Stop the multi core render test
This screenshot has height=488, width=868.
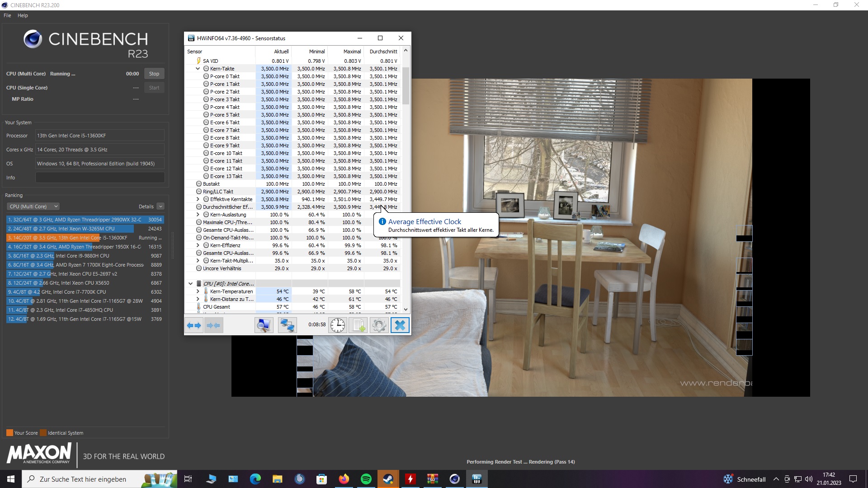(x=154, y=74)
